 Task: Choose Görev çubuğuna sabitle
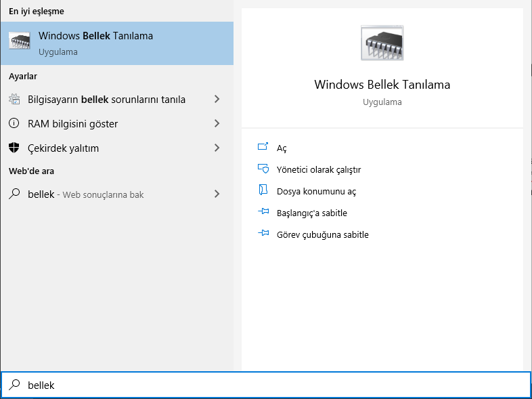(323, 234)
